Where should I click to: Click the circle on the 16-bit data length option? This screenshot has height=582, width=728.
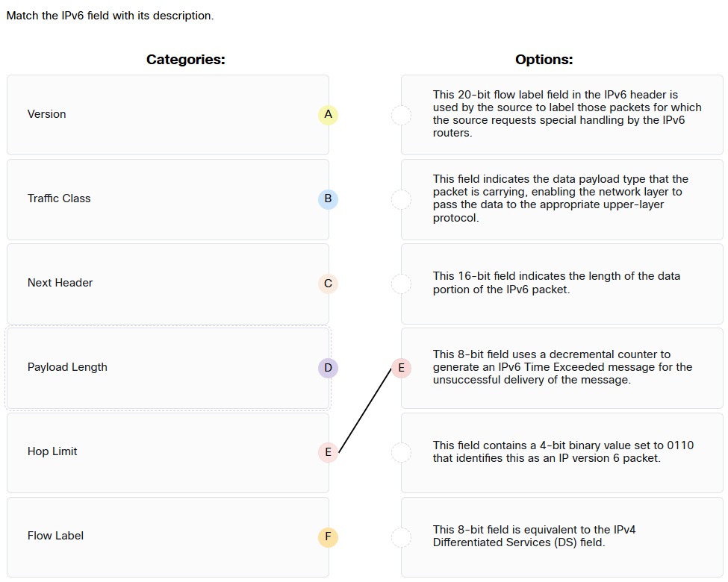(x=401, y=284)
